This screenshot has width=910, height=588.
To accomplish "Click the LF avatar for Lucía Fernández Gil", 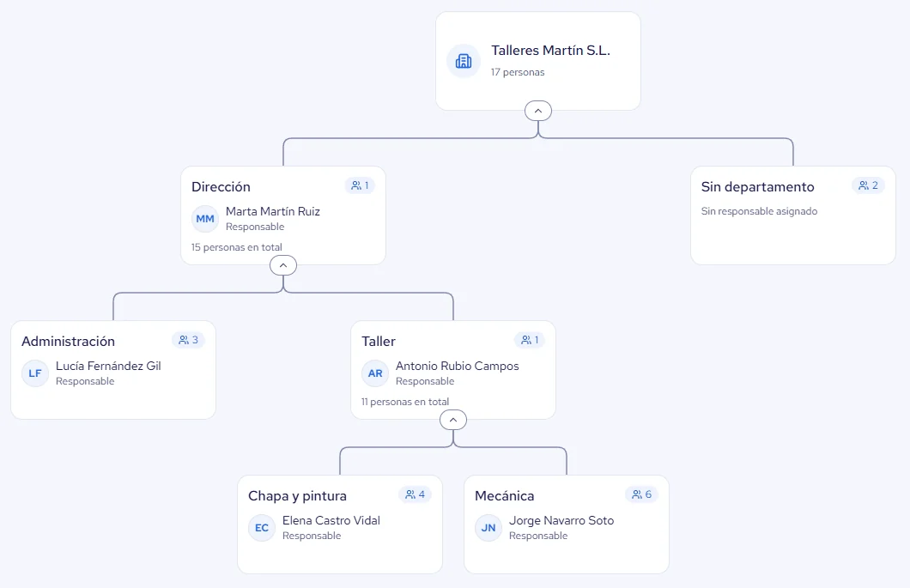I will pyautogui.click(x=35, y=373).
